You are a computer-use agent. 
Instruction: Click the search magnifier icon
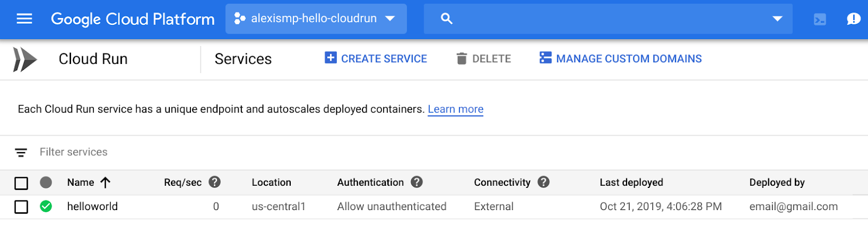(x=446, y=19)
